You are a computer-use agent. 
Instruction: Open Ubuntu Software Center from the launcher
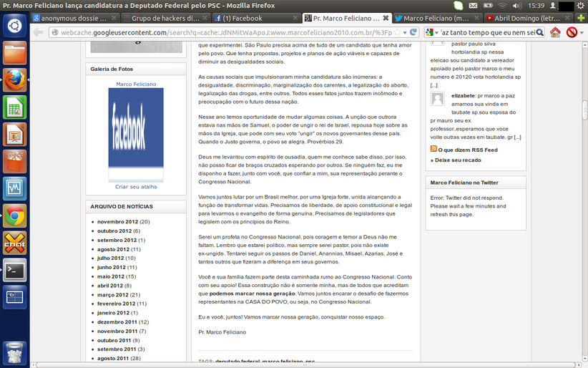[x=14, y=161]
